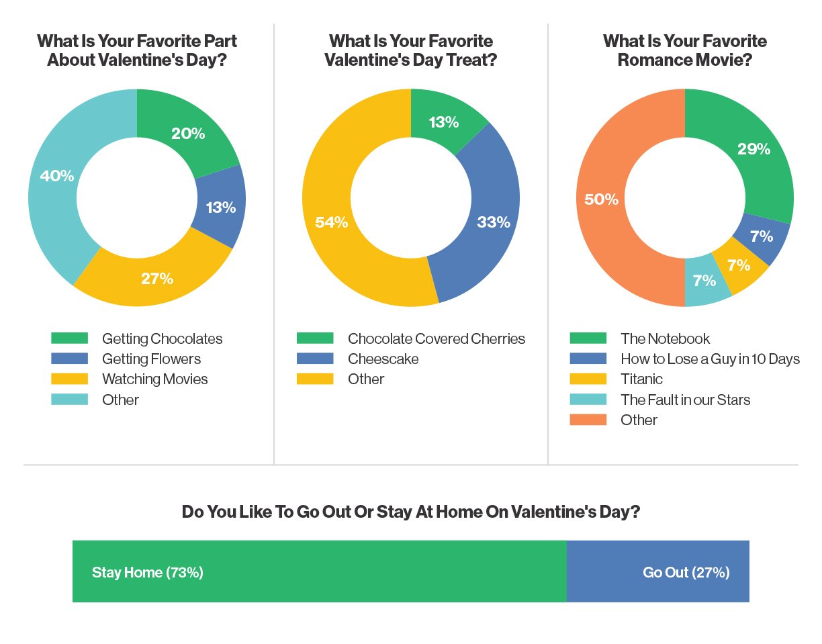Click the Watching Movies legend label

tap(154, 379)
